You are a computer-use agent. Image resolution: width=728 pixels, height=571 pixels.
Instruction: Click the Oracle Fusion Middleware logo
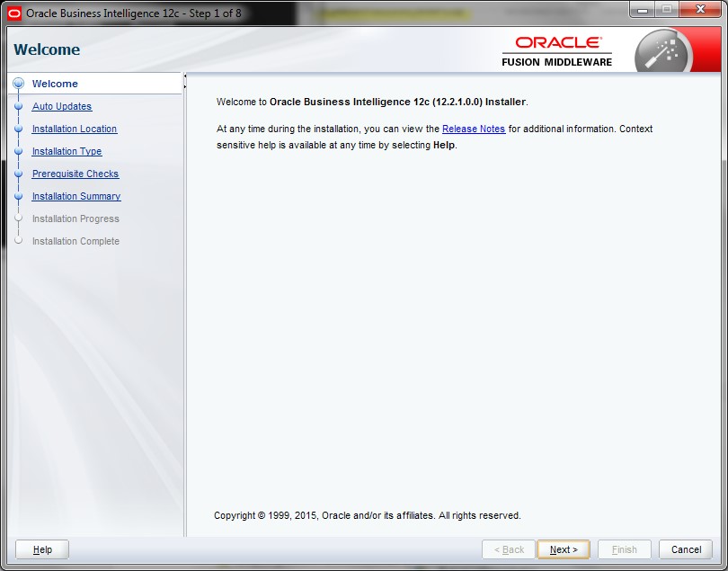click(557, 51)
